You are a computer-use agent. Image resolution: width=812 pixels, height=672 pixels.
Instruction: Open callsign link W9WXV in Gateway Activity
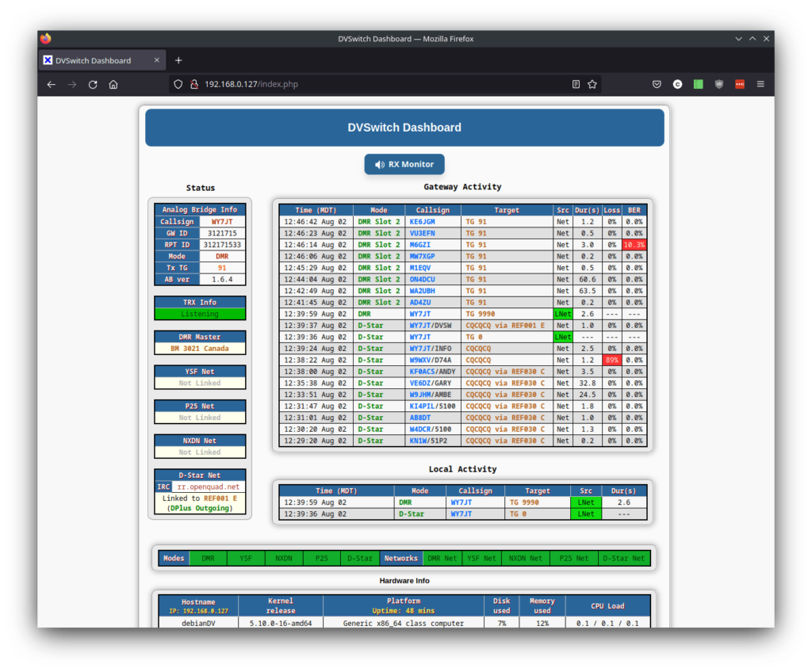[x=420, y=360]
